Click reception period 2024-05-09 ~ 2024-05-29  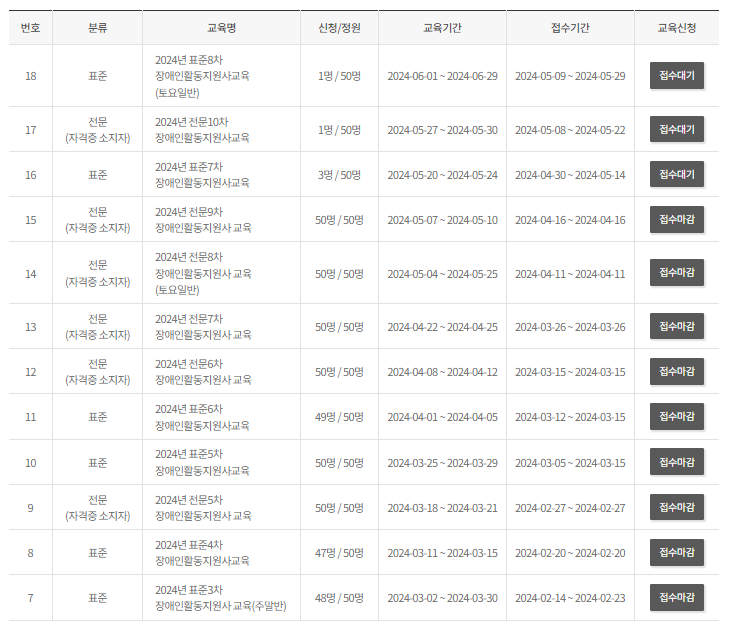click(570, 76)
